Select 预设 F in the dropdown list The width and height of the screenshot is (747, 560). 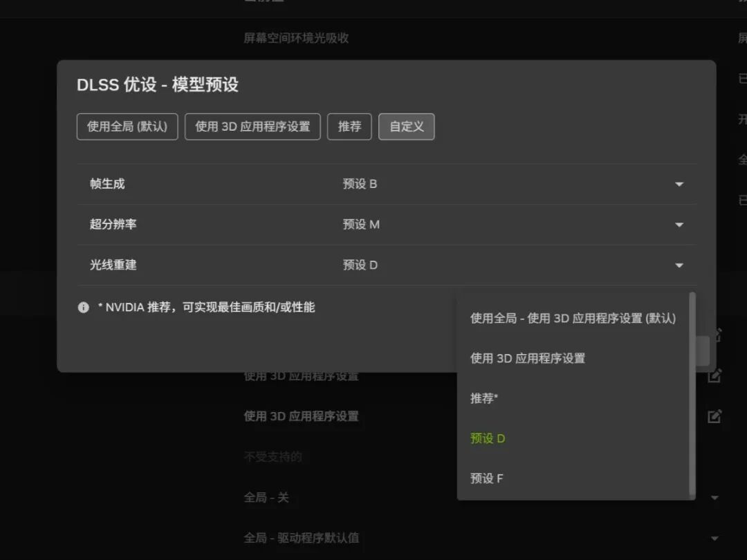[x=573, y=478]
